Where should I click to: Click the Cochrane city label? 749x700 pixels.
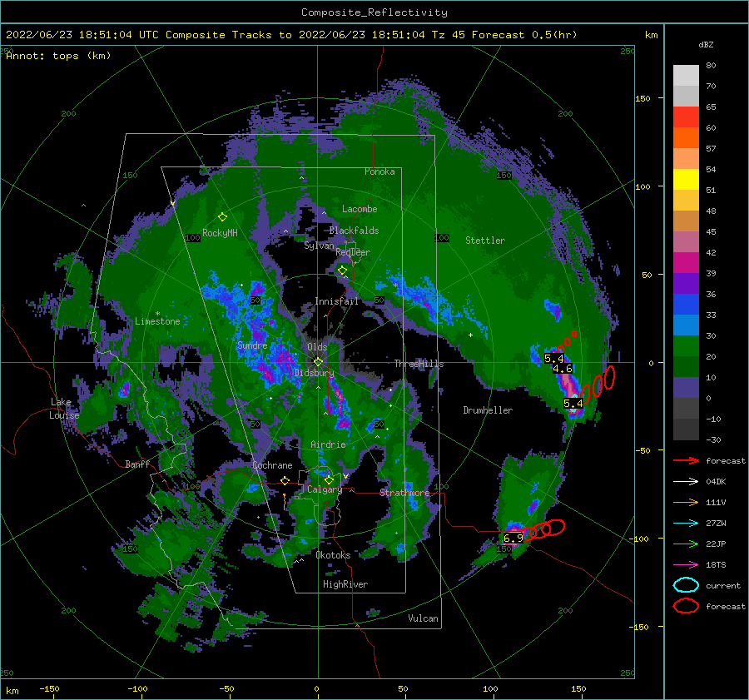click(x=272, y=465)
